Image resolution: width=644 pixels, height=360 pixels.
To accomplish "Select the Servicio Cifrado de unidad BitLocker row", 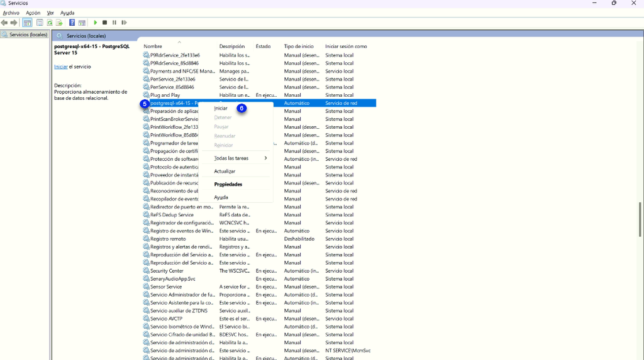I will (259, 334).
